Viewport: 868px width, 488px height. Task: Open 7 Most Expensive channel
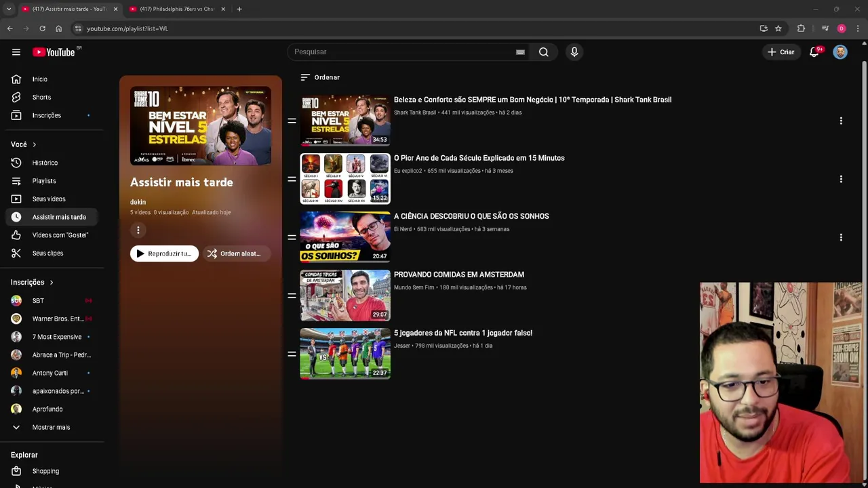(x=53, y=337)
